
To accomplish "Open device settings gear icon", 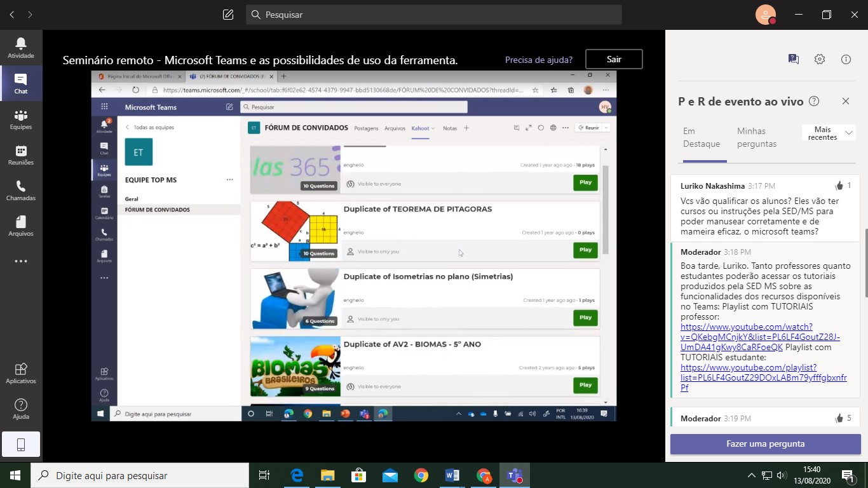I will click(820, 59).
